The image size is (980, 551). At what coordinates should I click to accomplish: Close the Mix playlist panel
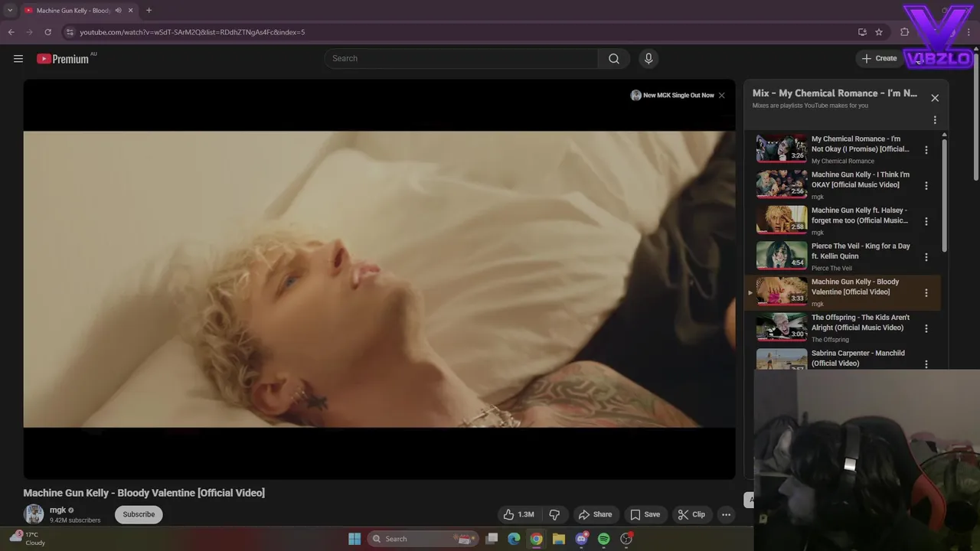coord(935,98)
